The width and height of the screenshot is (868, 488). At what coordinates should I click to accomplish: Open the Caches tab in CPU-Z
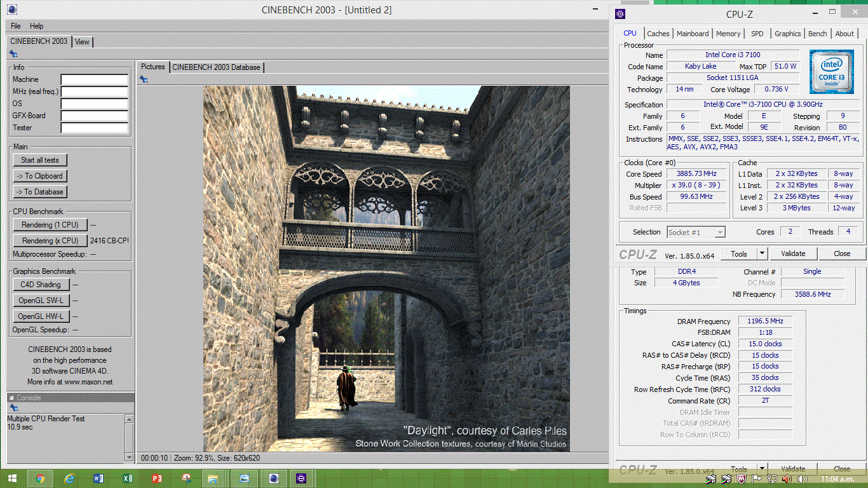(658, 34)
